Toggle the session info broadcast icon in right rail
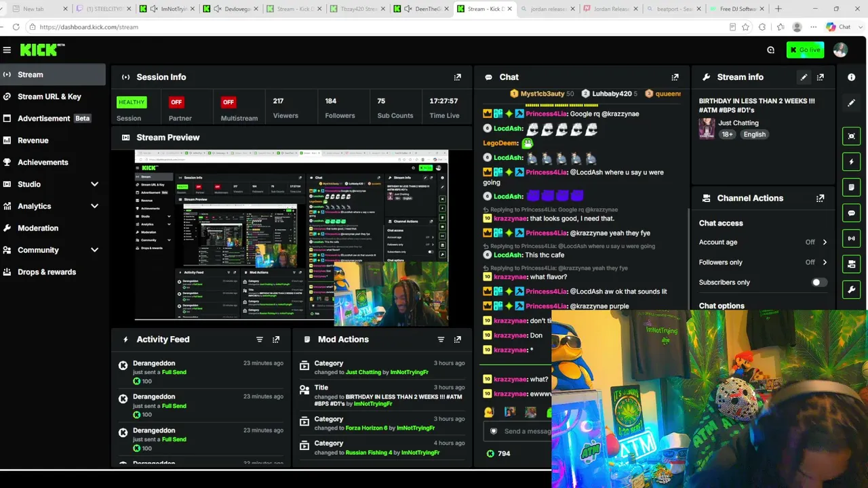This screenshot has height=488, width=868. coord(852,239)
